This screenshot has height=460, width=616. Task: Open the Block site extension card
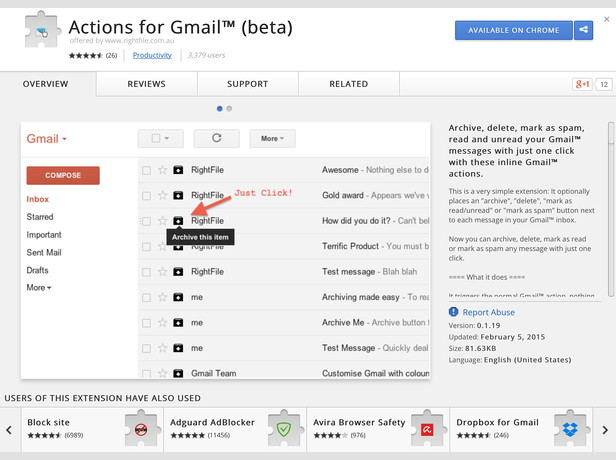click(92, 430)
